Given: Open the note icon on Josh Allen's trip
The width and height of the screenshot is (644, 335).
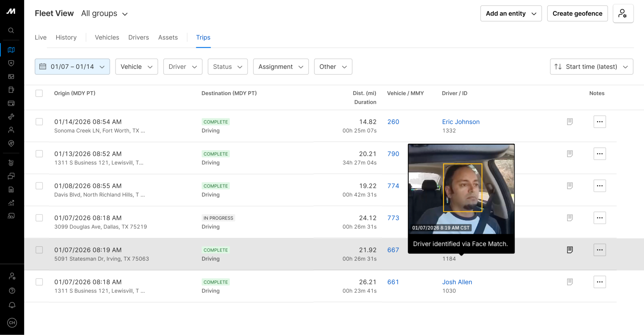Looking at the screenshot, I should pos(570,282).
